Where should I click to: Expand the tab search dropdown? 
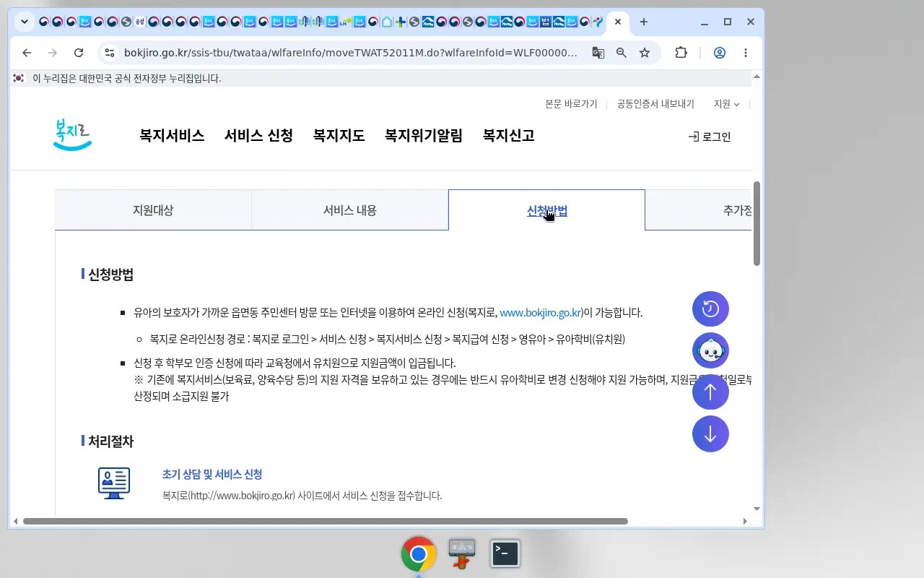(x=25, y=22)
